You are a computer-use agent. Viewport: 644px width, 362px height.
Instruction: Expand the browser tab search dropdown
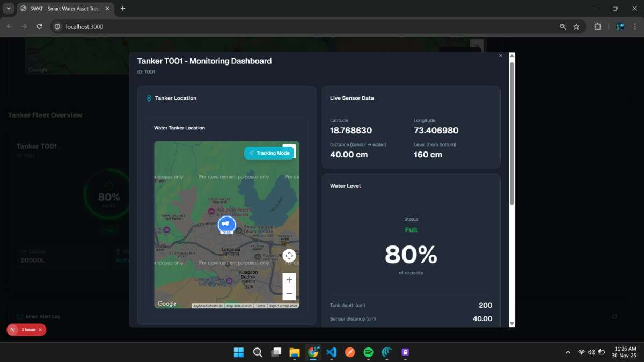(x=9, y=9)
